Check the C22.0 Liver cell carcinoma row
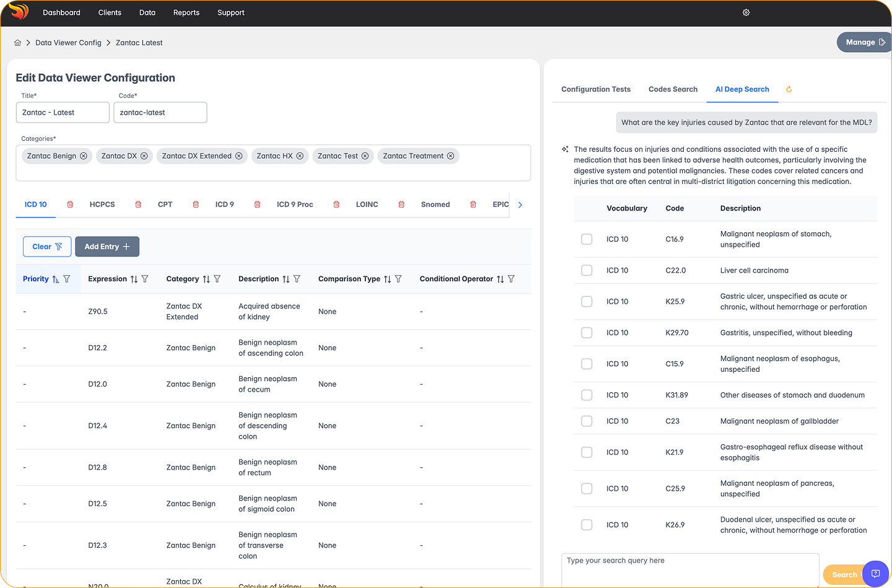 point(587,270)
